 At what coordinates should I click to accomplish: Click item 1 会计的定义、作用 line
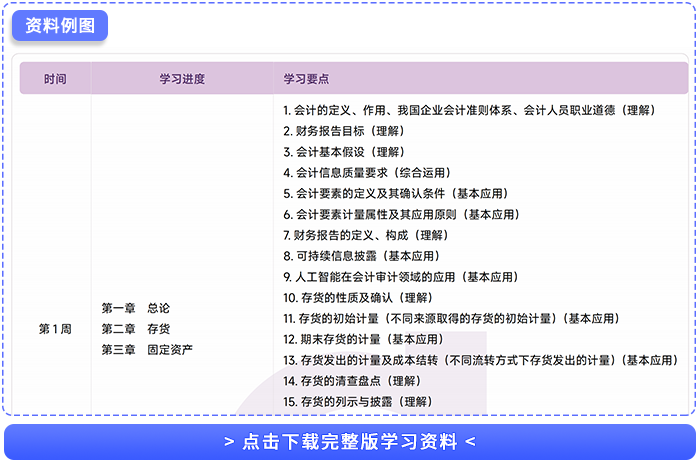[470, 110]
